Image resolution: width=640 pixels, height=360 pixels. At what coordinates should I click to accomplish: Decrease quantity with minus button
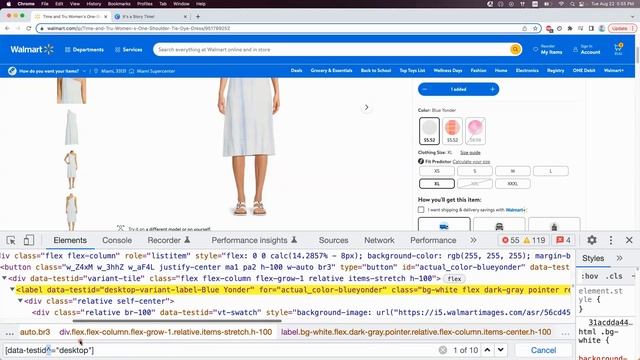pos(425,89)
